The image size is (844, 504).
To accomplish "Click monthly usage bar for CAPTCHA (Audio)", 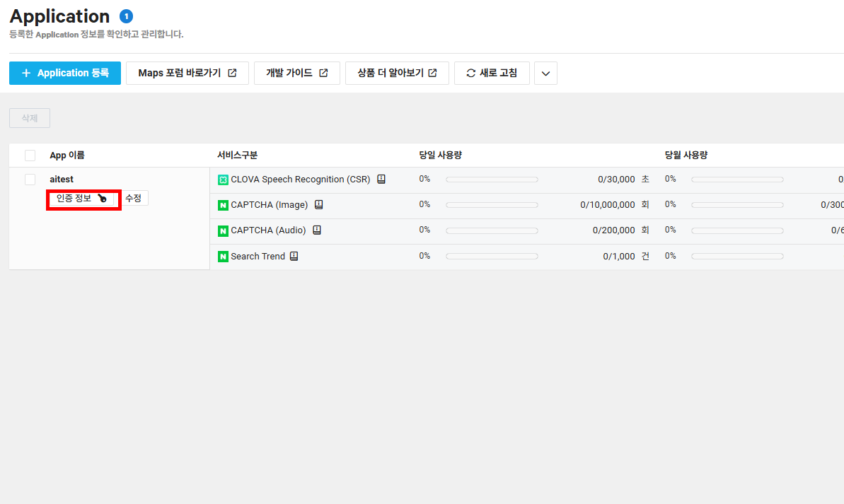I will pos(737,230).
